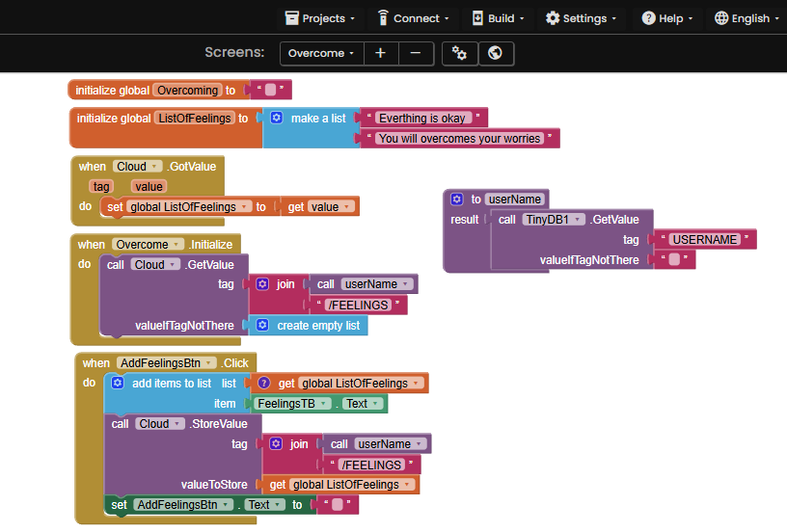Click gear icon on create empty list block
The width and height of the screenshot is (787, 532).
[x=262, y=326]
